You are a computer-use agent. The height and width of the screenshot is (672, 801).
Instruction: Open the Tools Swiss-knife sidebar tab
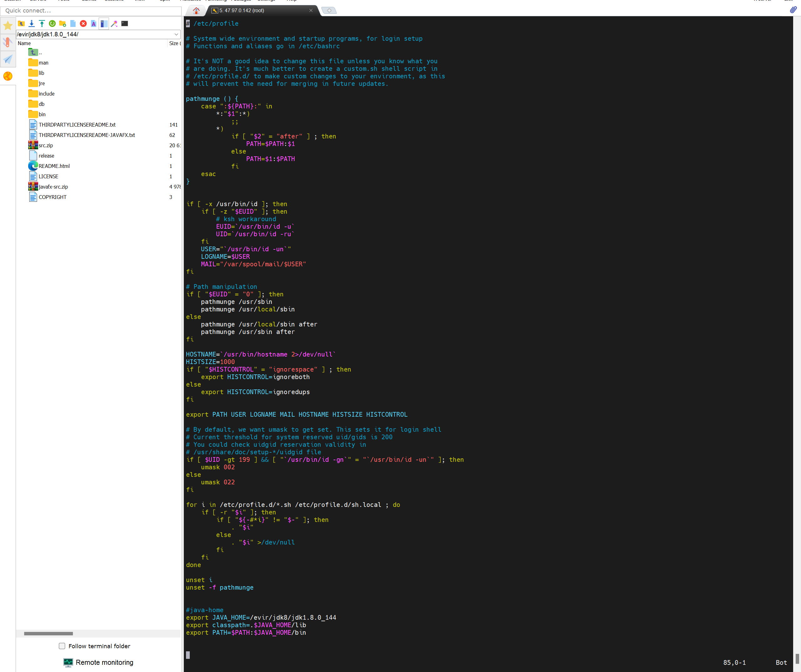click(x=8, y=42)
